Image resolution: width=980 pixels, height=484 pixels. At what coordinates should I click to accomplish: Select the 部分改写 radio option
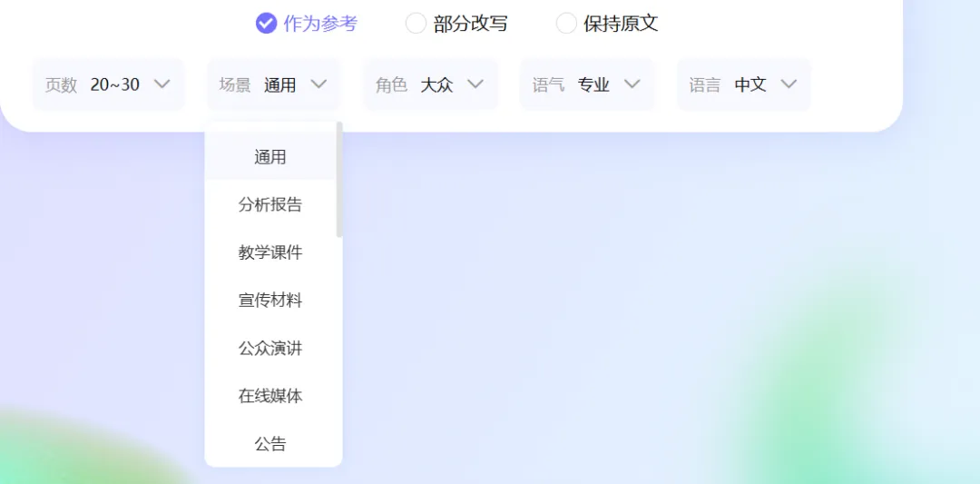point(456,24)
